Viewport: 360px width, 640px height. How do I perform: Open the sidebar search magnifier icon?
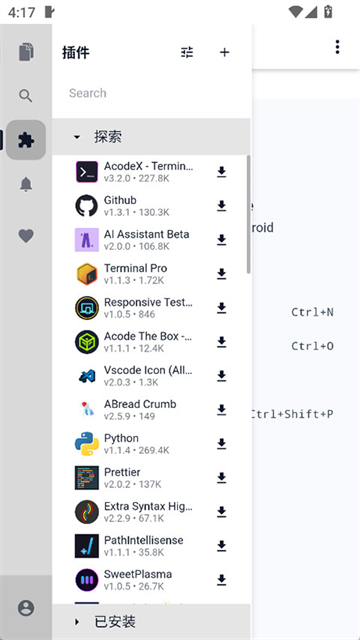[26, 96]
